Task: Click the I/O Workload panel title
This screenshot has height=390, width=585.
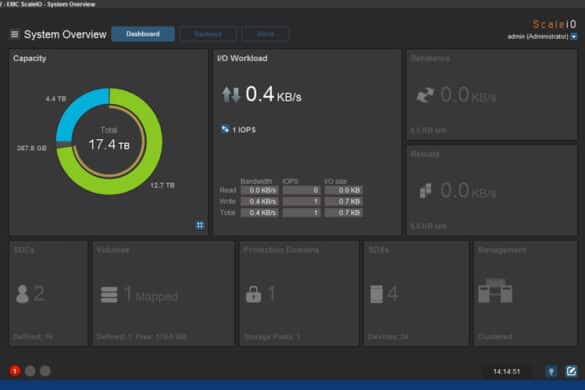Action: [242, 58]
